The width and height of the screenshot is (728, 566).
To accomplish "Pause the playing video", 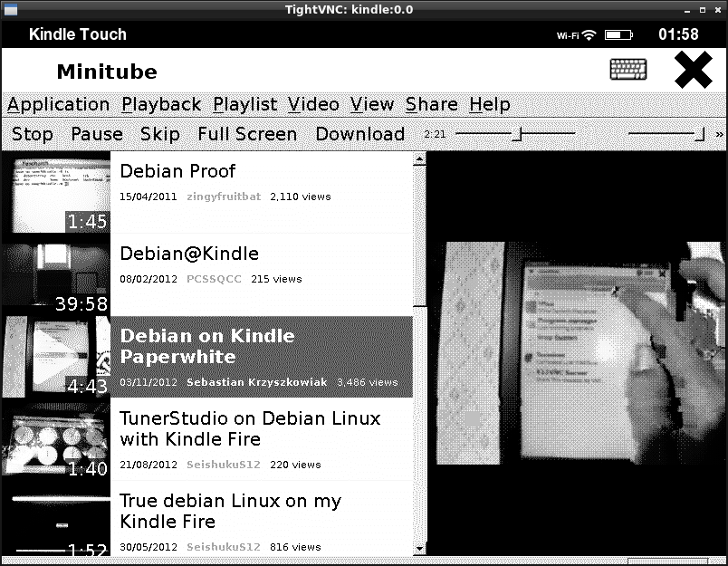I will 97,134.
